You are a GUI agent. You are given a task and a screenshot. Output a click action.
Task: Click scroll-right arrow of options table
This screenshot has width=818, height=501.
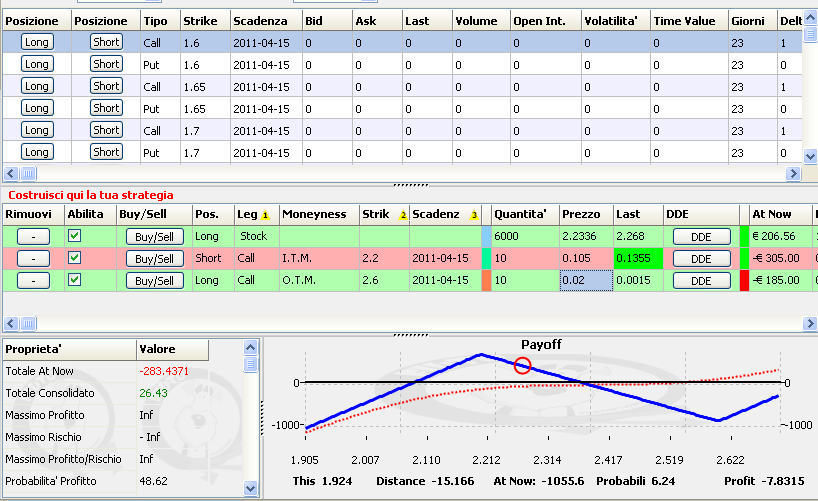point(793,173)
